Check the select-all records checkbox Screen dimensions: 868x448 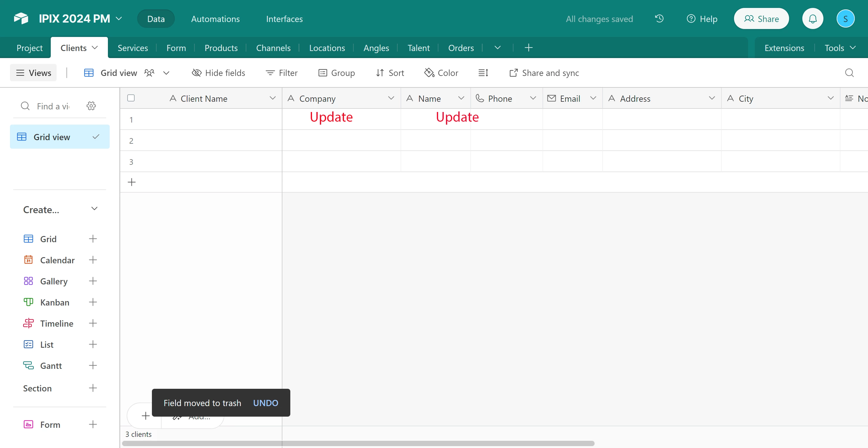pyautogui.click(x=131, y=98)
